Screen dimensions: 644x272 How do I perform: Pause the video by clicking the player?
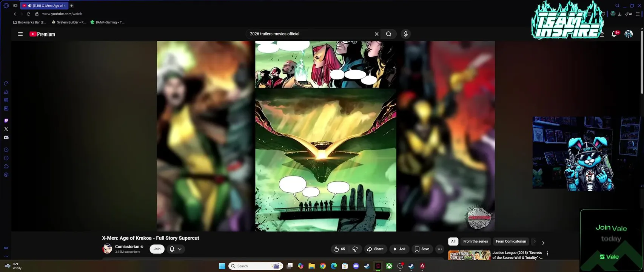tap(326, 136)
